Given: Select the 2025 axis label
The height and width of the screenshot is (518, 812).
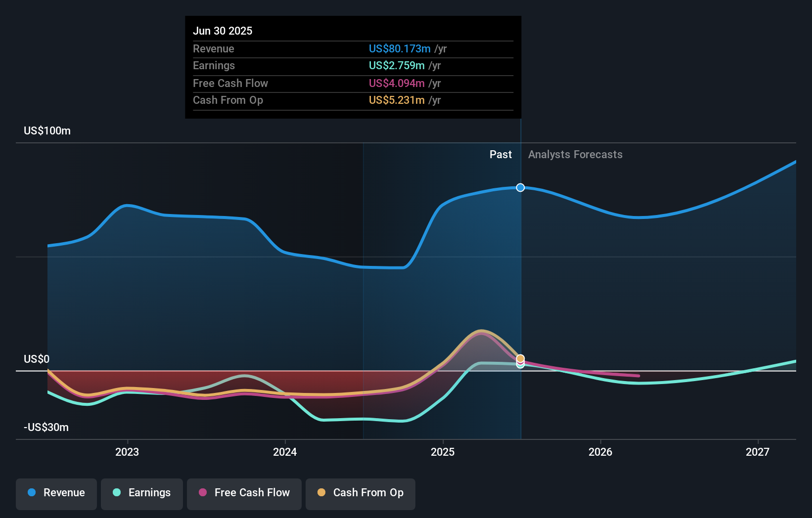Looking at the screenshot, I should click(x=443, y=451).
